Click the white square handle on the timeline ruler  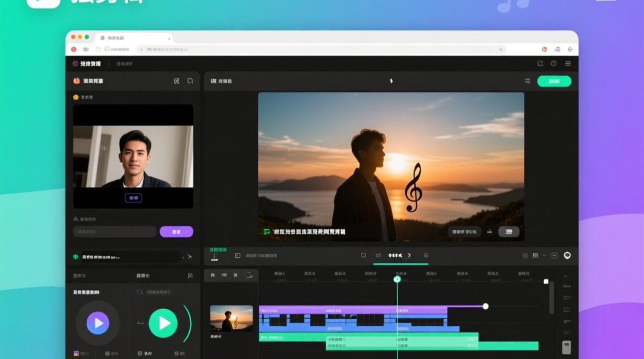[546, 281]
